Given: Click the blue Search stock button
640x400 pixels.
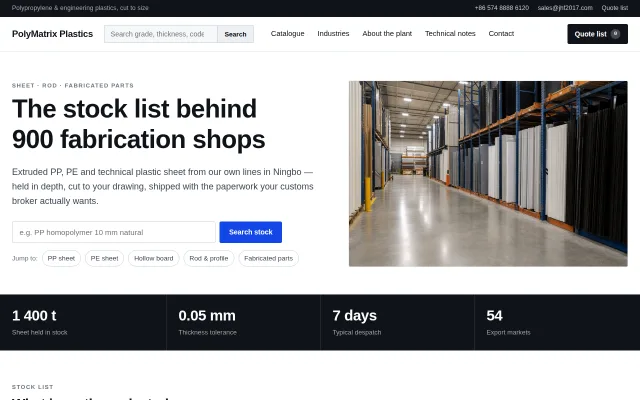Looking at the screenshot, I should click(251, 232).
